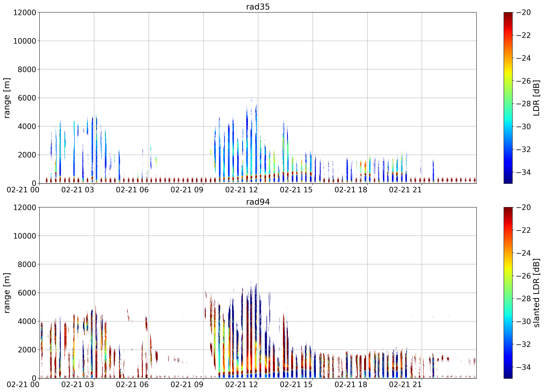Image resolution: width=544 pixels, height=392 pixels.
Task: Click the −20 tick on rad35 colorbar
Action: tap(523, 13)
